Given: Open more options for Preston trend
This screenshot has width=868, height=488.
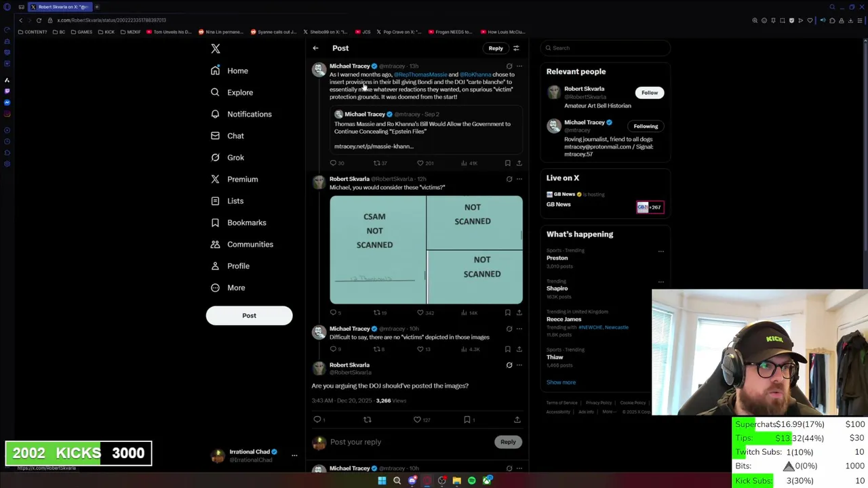Looking at the screenshot, I should coord(660,251).
